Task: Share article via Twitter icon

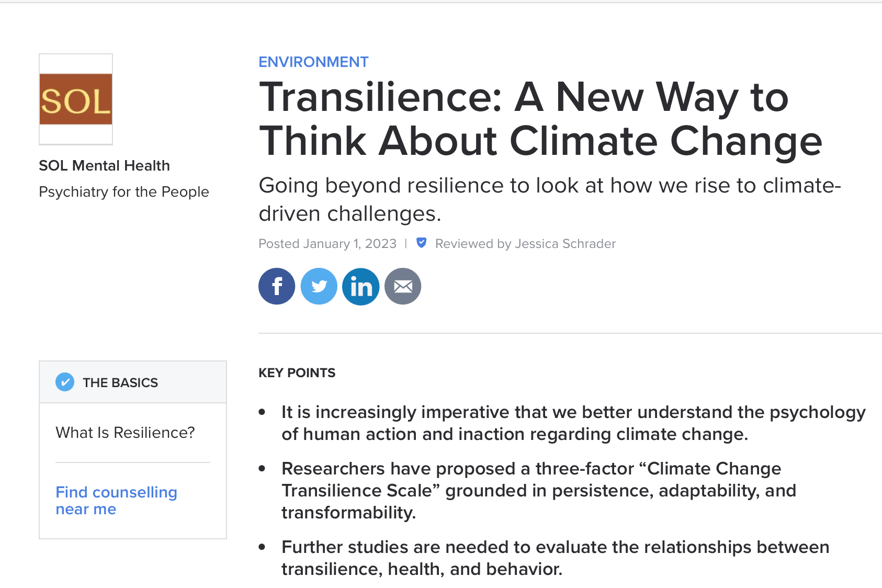Action: coord(319,286)
